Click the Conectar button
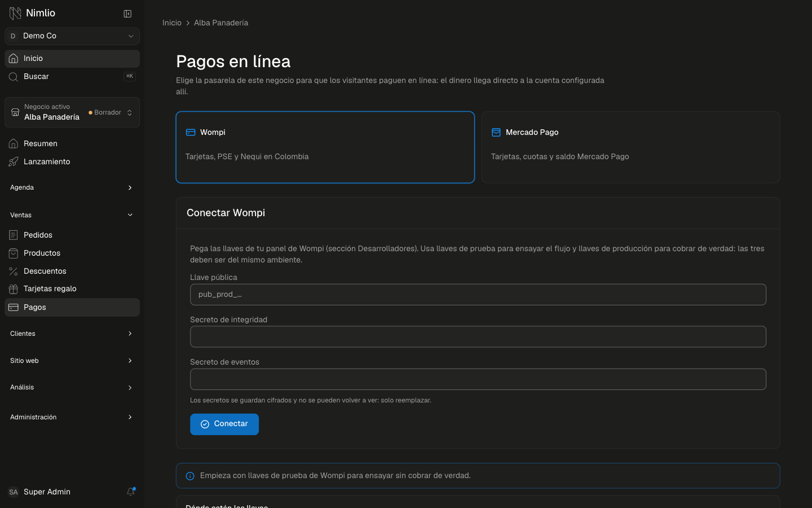The image size is (812, 508). [224, 424]
